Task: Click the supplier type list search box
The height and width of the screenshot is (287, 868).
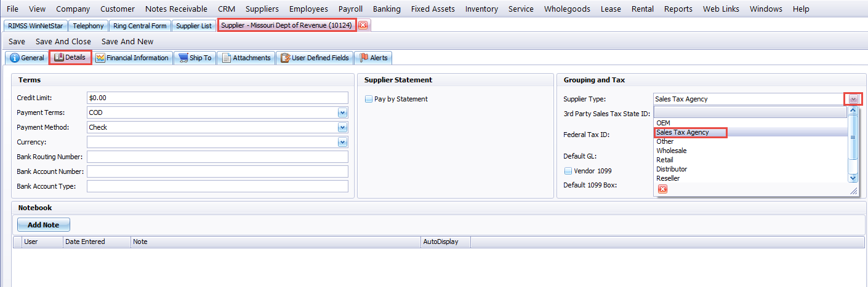Action: tap(750, 112)
